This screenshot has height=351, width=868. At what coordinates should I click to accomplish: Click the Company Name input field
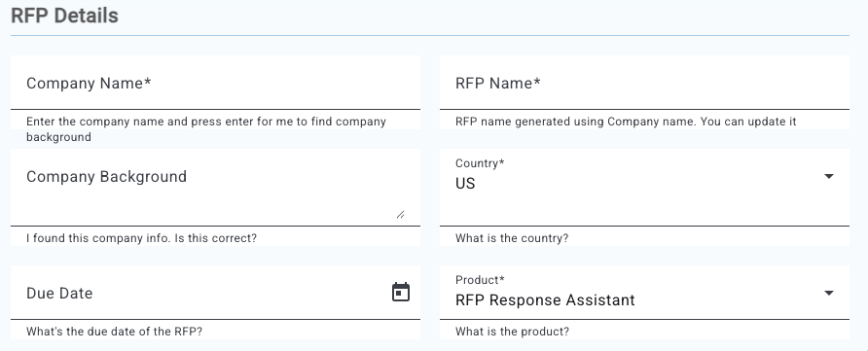point(215,83)
